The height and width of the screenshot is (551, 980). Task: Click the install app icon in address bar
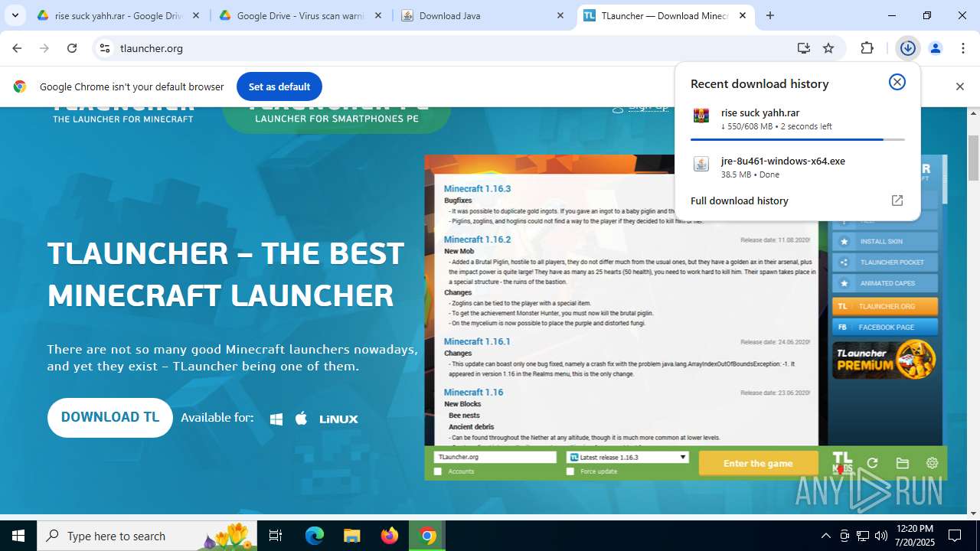(803, 48)
